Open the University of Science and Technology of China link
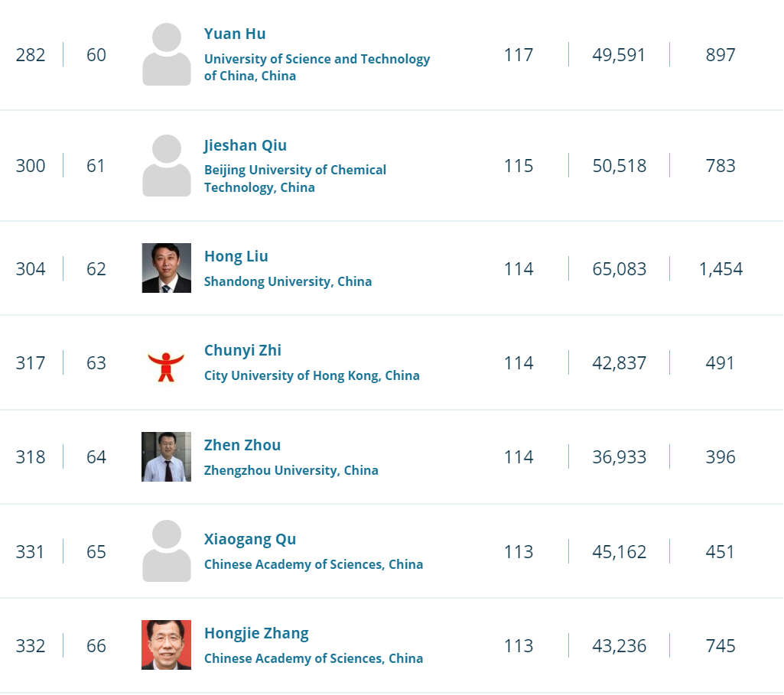The width and height of the screenshot is (784, 695). (317, 67)
